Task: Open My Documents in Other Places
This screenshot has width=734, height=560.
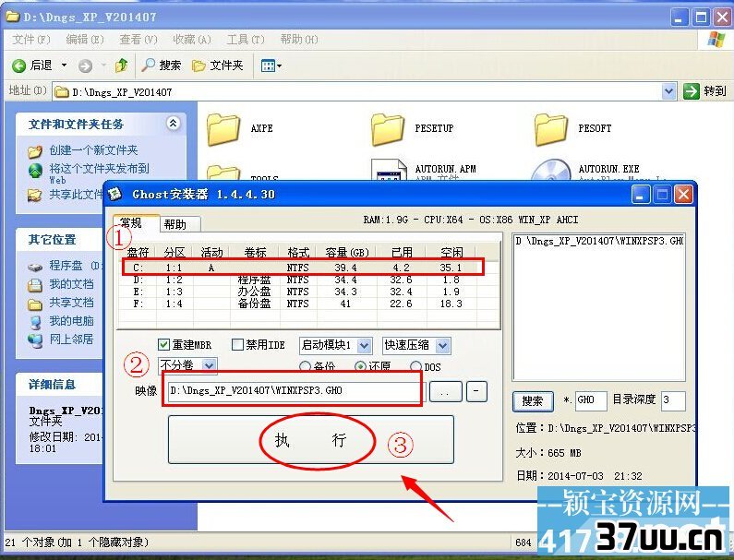Action: pos(71,284)
